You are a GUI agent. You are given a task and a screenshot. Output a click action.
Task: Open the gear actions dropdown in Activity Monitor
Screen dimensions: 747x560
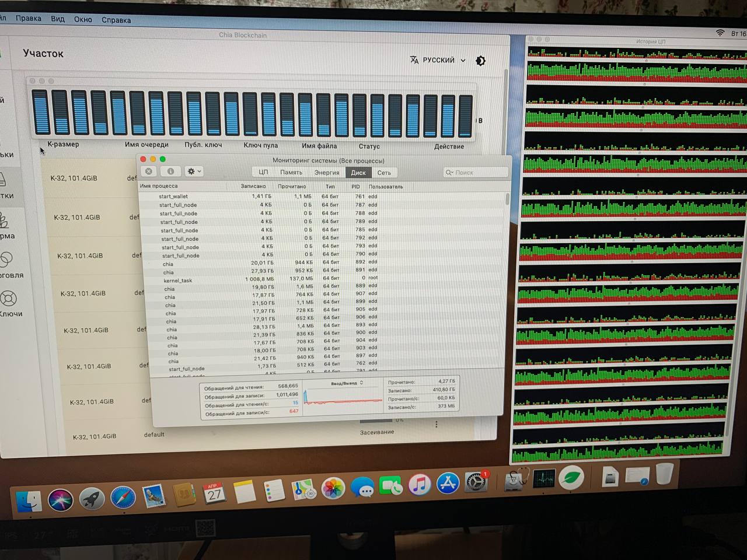(x=194, y=171)
